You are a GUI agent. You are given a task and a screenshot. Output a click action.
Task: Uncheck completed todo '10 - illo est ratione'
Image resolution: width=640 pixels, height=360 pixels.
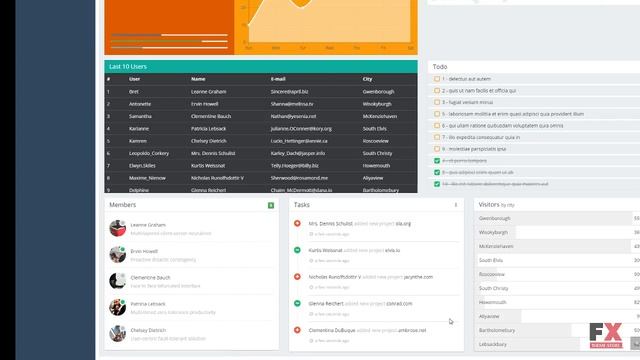[x=437, y=184]
